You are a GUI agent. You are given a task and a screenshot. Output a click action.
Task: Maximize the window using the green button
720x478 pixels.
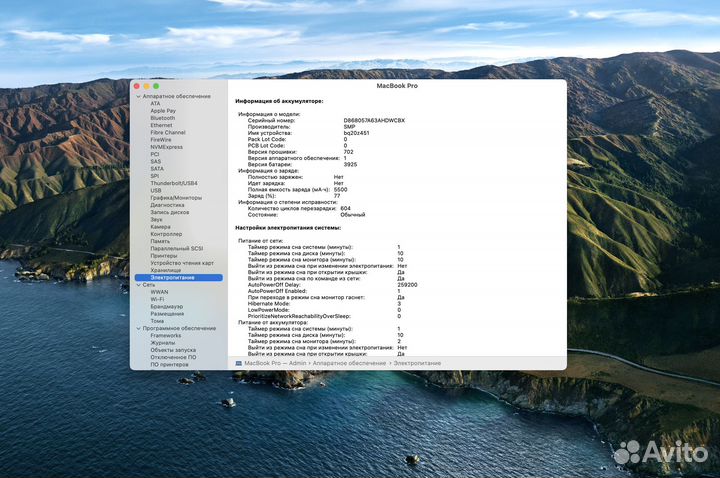pos(156,86)
